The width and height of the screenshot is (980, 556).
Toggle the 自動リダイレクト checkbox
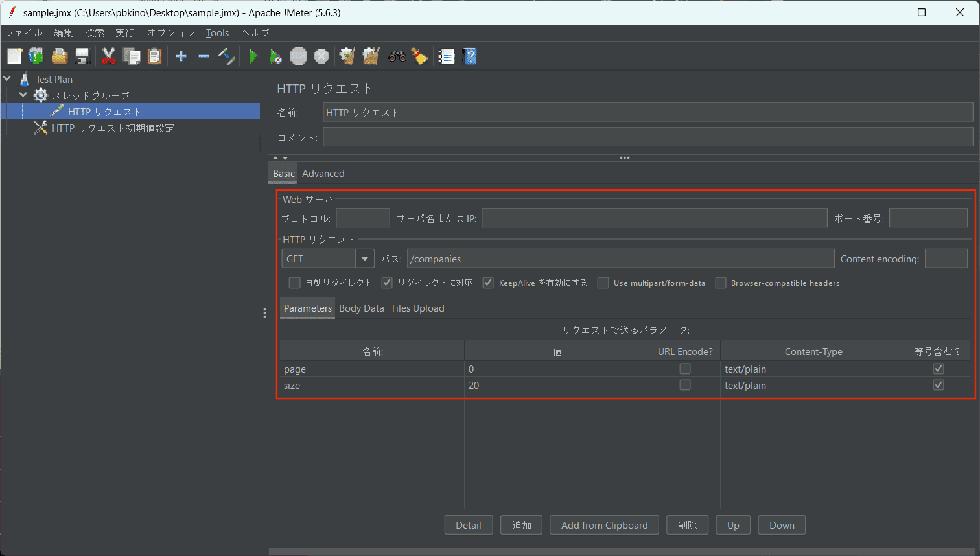click(295, 283)
